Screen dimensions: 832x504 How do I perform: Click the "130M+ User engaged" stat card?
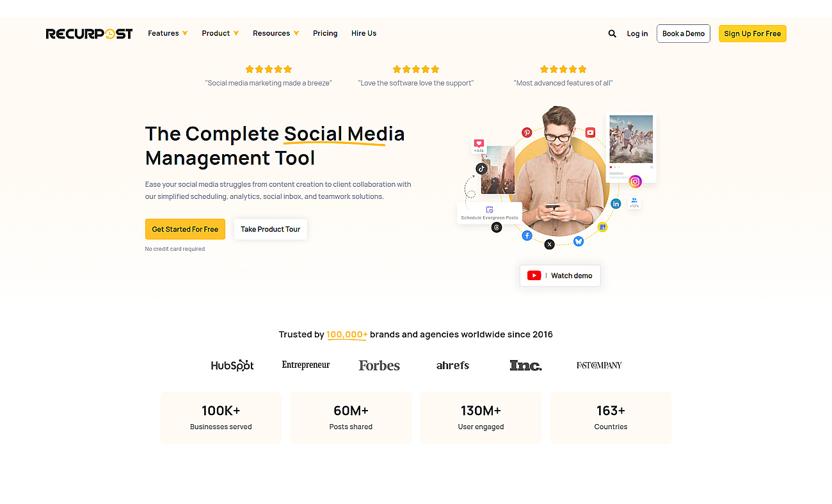pos(481,418)
